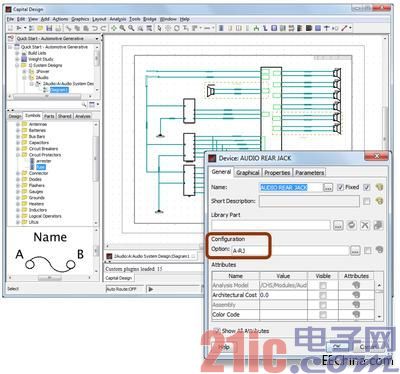Click the browse button beside Option field
The height and width of the screenshot is (374, 400).
point(355,250)
